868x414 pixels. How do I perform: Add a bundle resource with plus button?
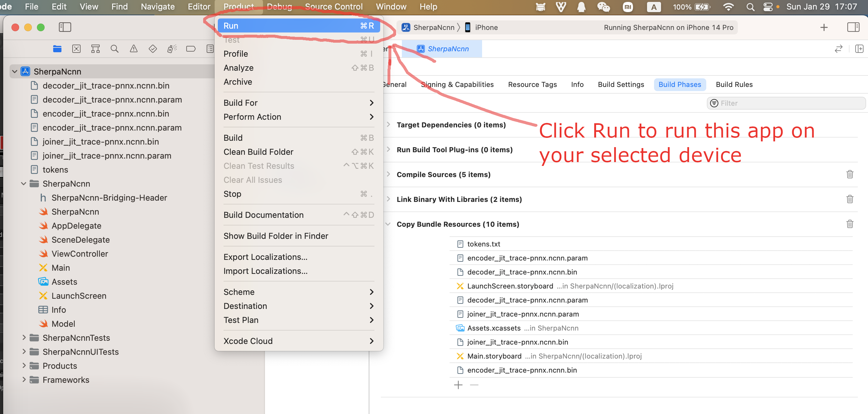tap(458, 385)
